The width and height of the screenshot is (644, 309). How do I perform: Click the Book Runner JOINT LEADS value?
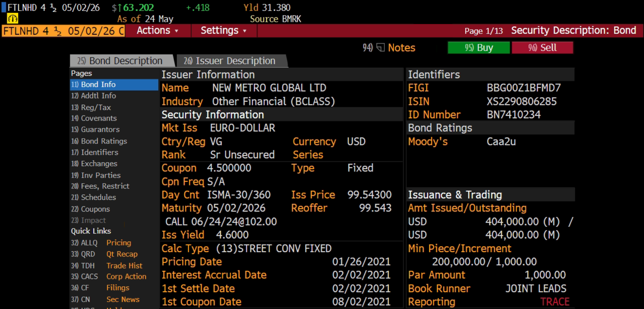[536, 289]
